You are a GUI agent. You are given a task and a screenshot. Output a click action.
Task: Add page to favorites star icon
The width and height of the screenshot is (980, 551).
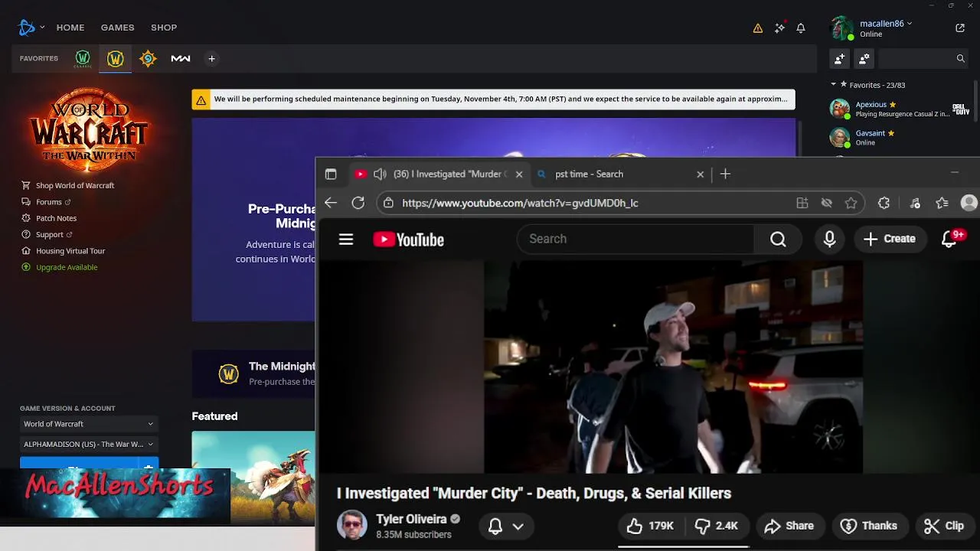pyautogui.click(x=851, y=203)
